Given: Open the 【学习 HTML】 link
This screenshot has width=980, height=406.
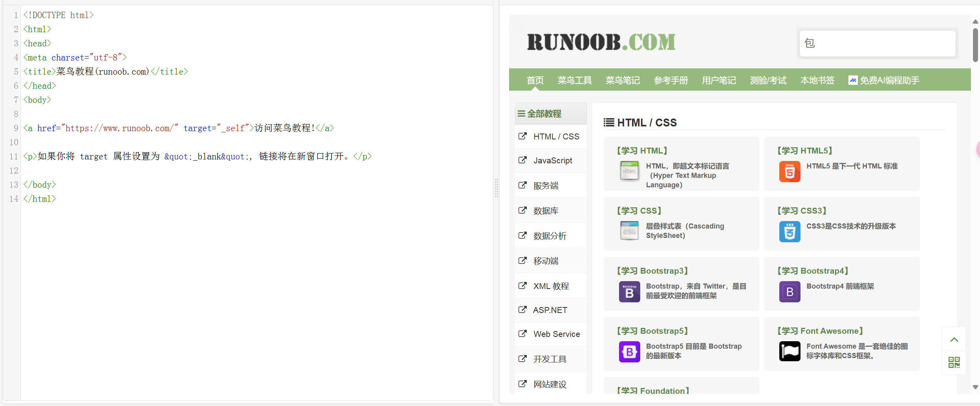Looking at the screenshot, I should pyautogui.click(x=642, y=150).
